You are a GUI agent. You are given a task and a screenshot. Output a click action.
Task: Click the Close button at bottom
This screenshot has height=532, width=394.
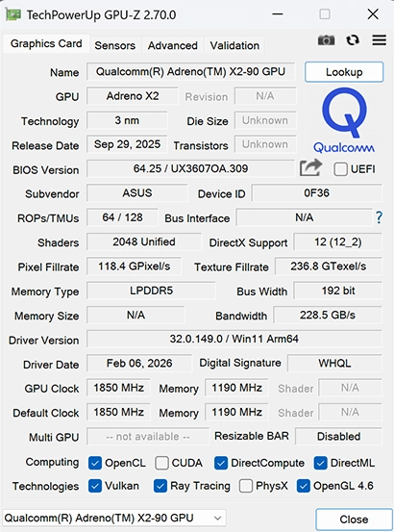[x=354, y=519]
